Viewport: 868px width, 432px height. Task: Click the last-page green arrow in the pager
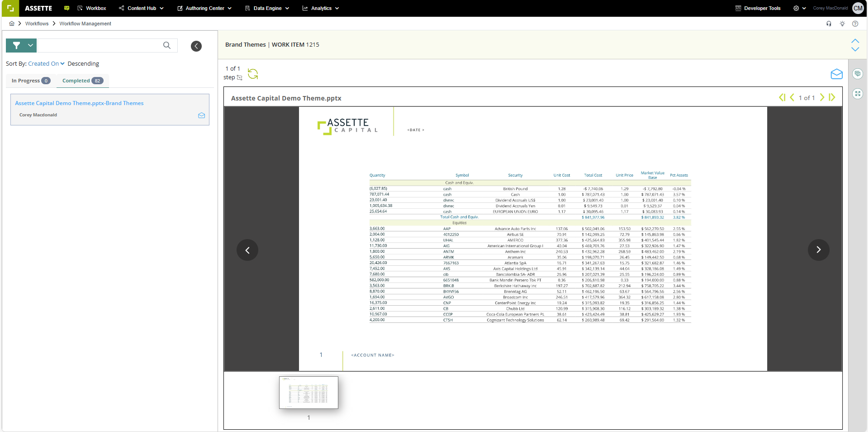(x=832, y=97)
